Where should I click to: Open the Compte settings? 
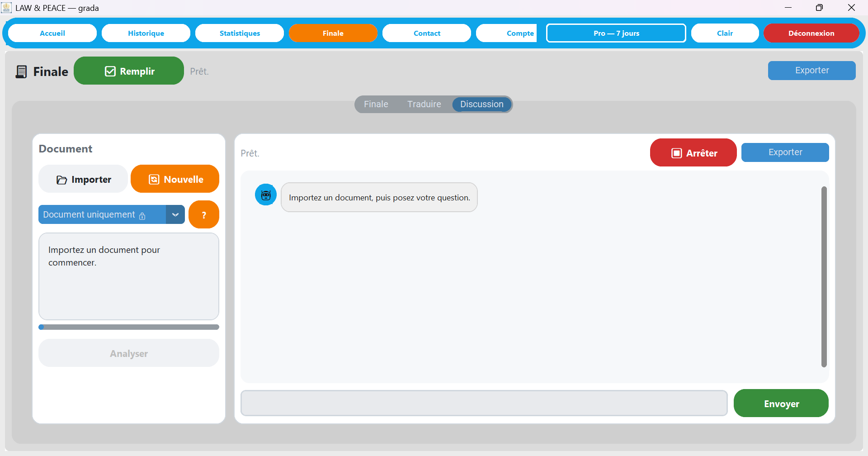click(x=506, y=33)
